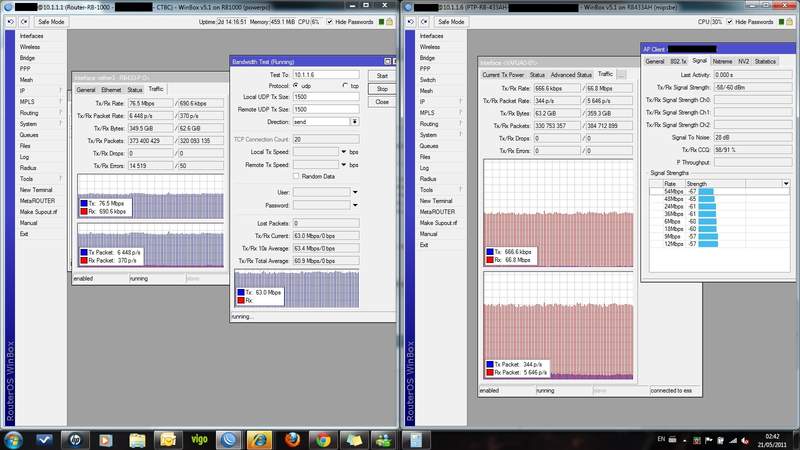
Task: Select the tcp protocol radio button
Action: coord(345,86)
